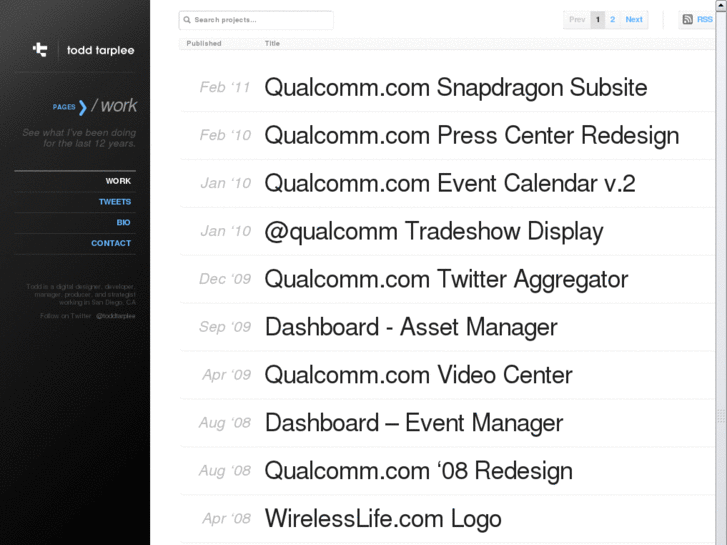Select page 1 in pagination
This screenshot has width=727, height=545.
pyautogui.click(x=598, y=19)
